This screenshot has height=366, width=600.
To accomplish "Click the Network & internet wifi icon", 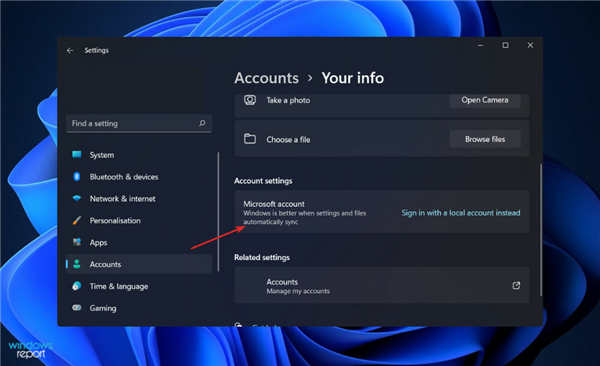I will click(77, 198).
